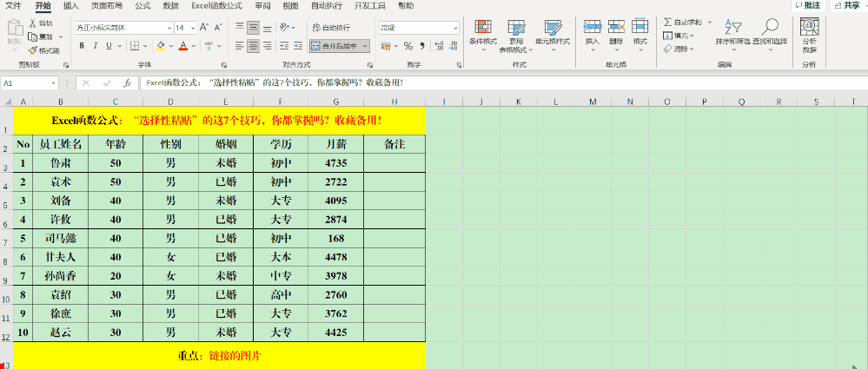868x369 pixels.
Task: Toggle middle vertical alignment
Action: coord(254,27)
